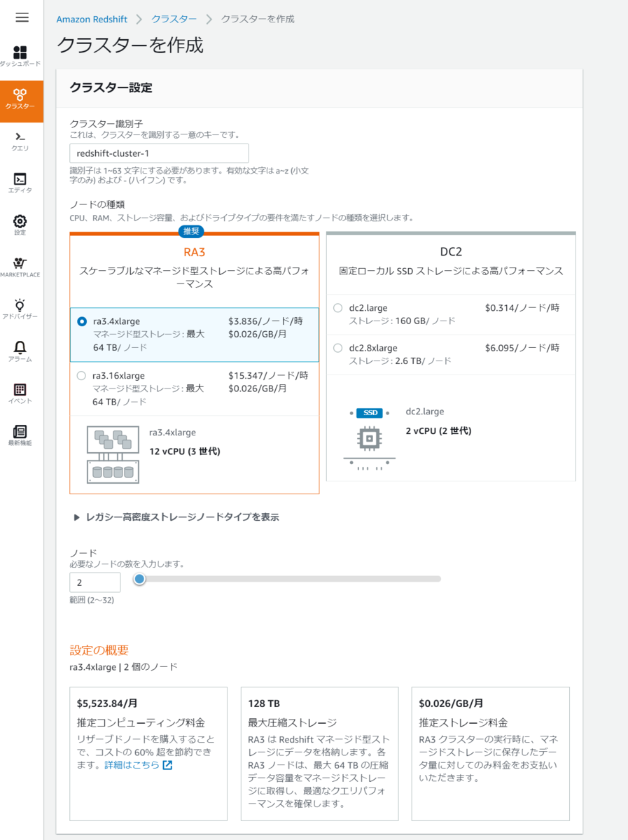Select the ra3.4xlarge node type
The height and width of the screenshot is (840, 628).
click(82, 321)
